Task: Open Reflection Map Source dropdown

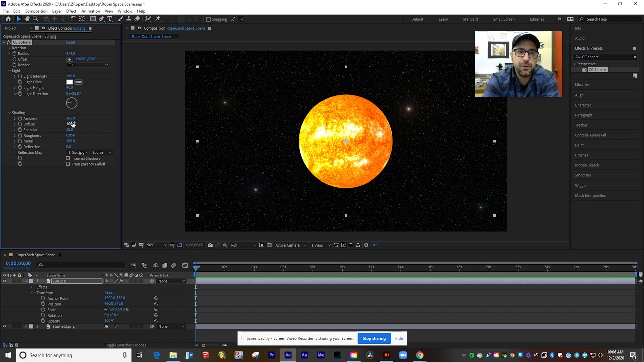Action: [101, 153]
